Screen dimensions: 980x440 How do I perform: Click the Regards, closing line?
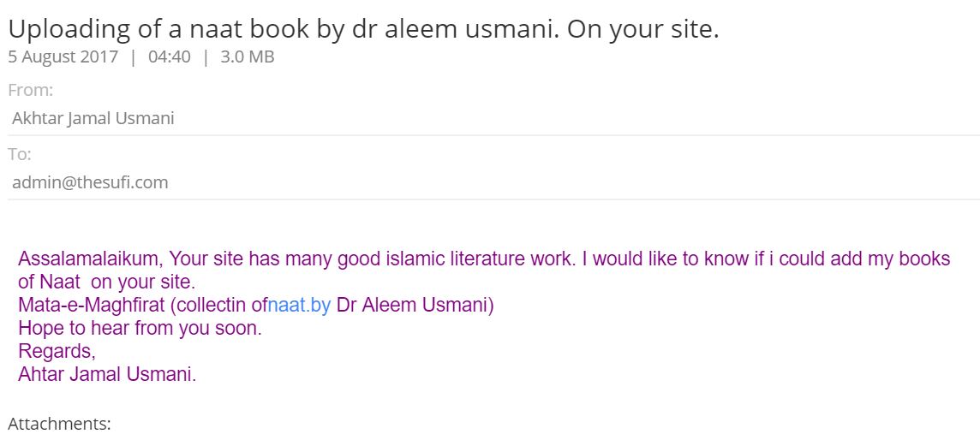tap(57, 351)
